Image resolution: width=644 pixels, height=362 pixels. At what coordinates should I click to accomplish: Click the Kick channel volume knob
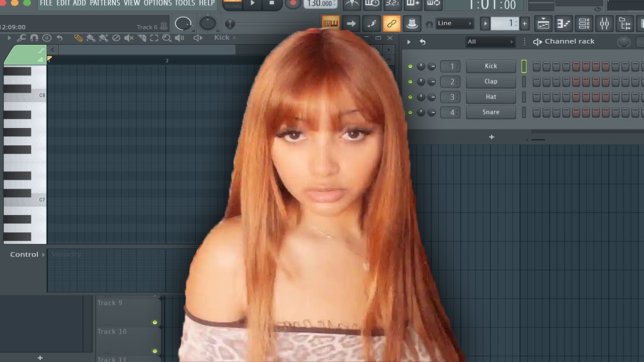(x=432, y=66)
